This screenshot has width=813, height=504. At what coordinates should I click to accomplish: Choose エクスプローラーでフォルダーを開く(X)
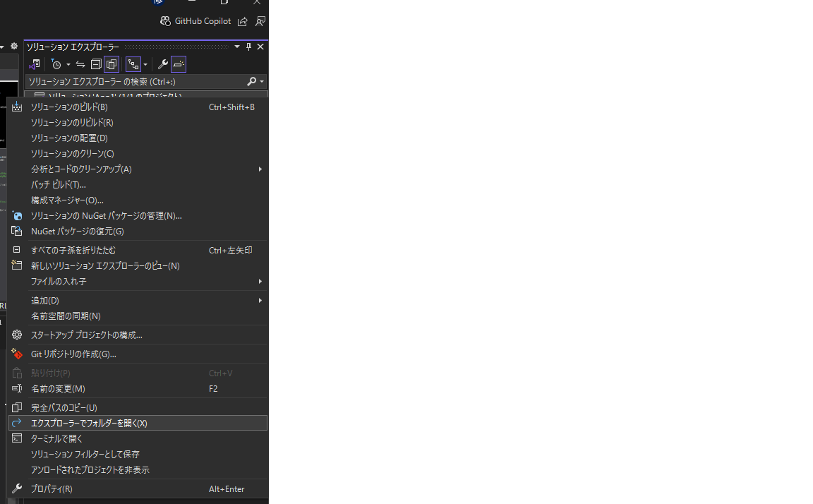click(138, 423)
